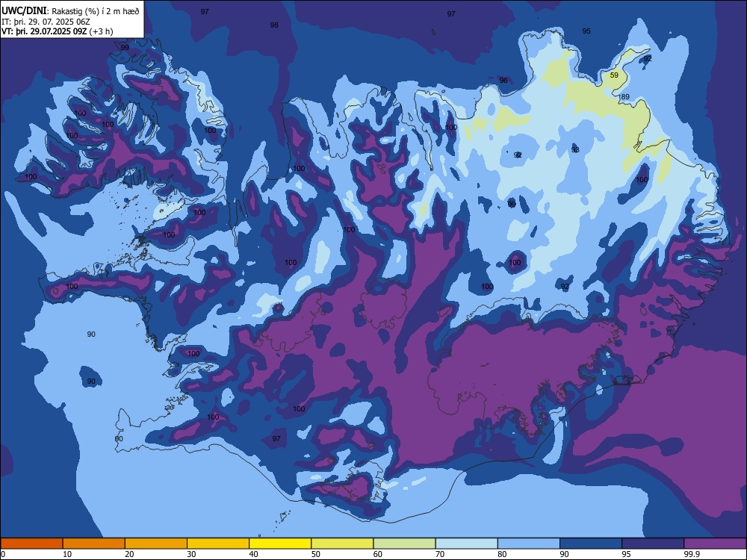Viewport: 747px width, 560px height.
Task: Click the golden 30–40 legend swatch
Action: 218,544
